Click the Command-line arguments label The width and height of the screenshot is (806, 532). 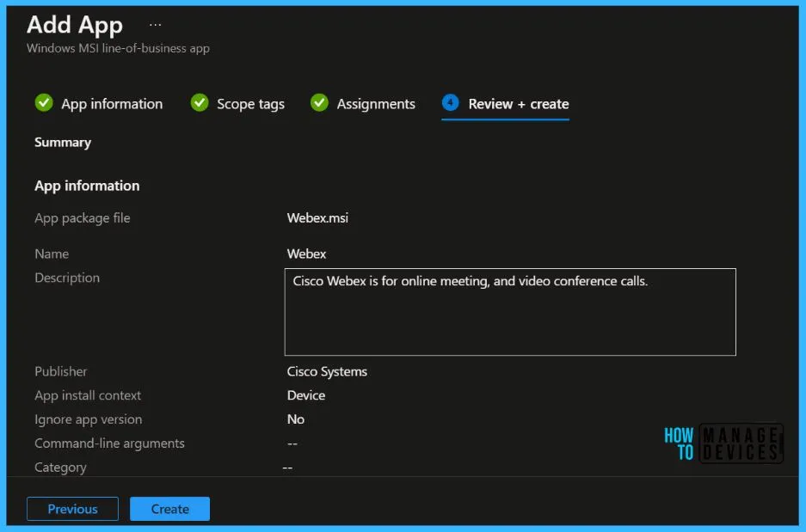coord(109,443)
